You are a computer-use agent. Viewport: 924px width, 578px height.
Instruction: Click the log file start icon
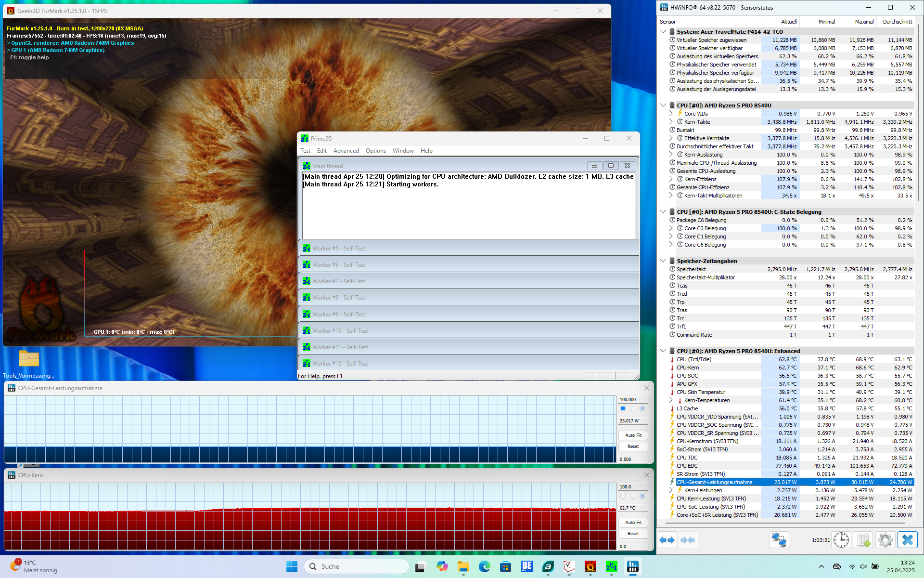click(x=863, y=540)
